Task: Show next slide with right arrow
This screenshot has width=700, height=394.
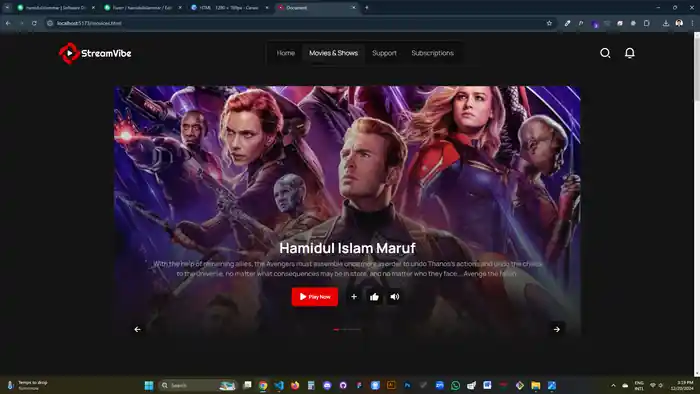Action: (x=557, y=329)
